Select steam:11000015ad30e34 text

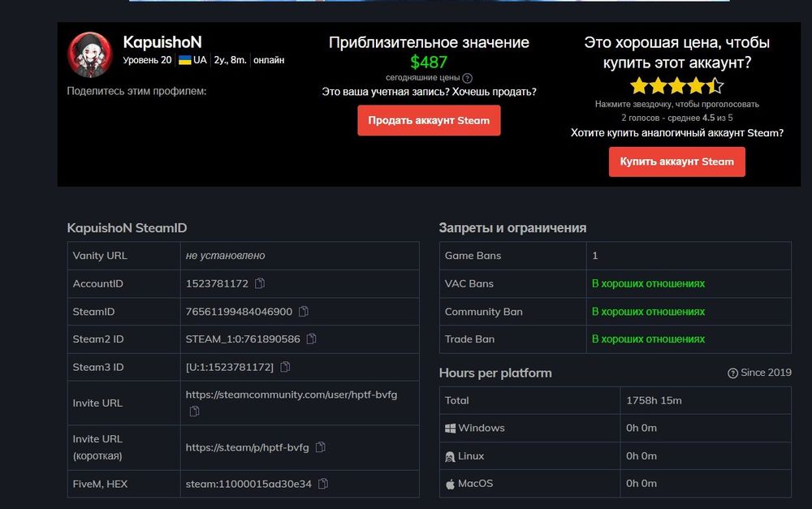248,484
